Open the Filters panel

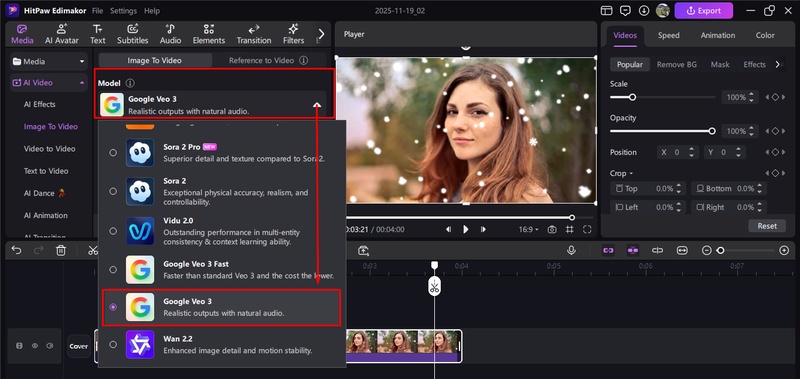pyautogui.click(x=293, y=34)
